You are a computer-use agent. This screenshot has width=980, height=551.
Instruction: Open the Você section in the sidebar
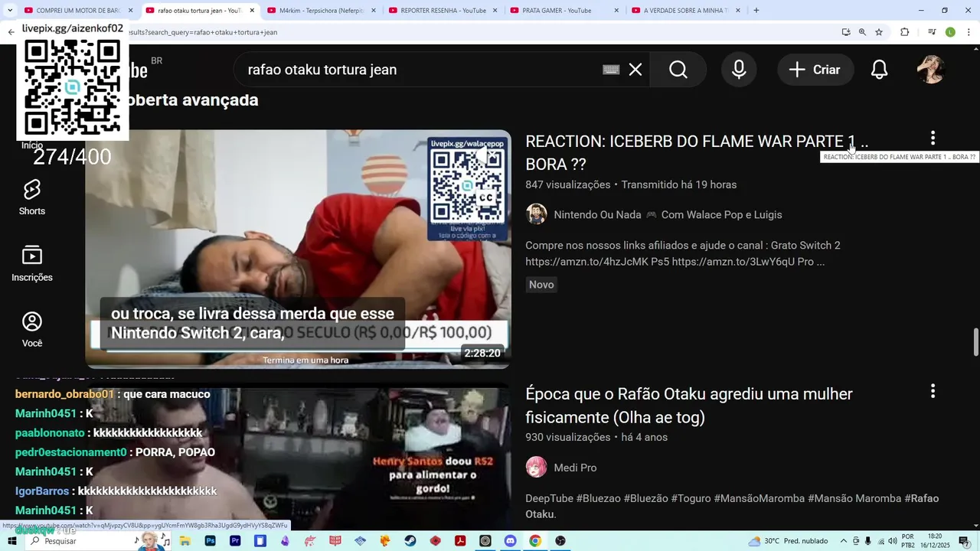point(32,330)
